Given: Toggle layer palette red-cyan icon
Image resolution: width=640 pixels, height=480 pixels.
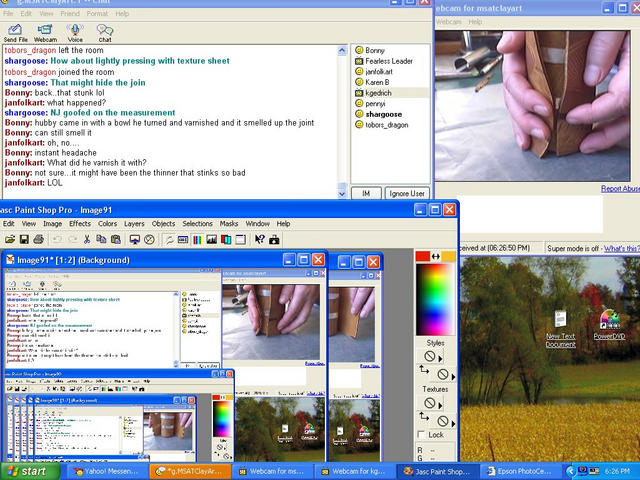Looking at the screenshot, I should coord(226,240).
